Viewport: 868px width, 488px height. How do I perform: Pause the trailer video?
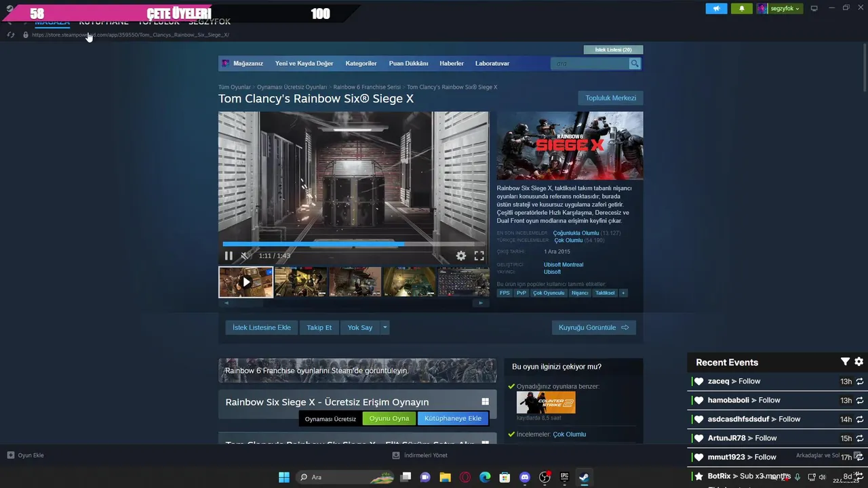pos(229,256)
